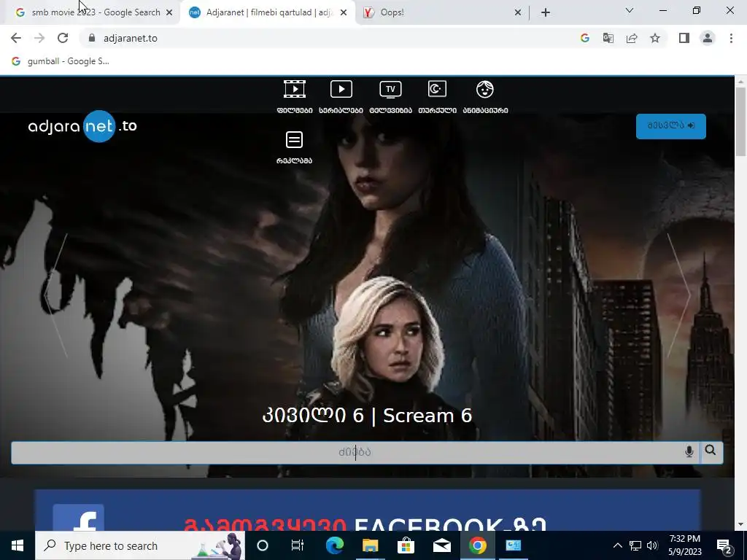The image size is (747, 560).
Task: Open the notification center icon
Action: [x=724, y=545]
